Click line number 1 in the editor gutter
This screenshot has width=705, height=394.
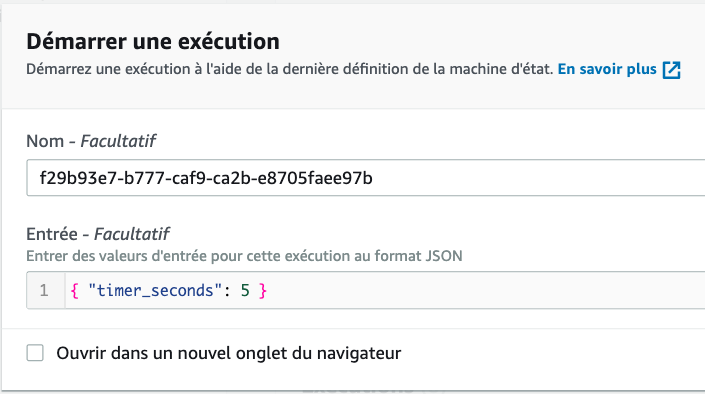[44, 291]
